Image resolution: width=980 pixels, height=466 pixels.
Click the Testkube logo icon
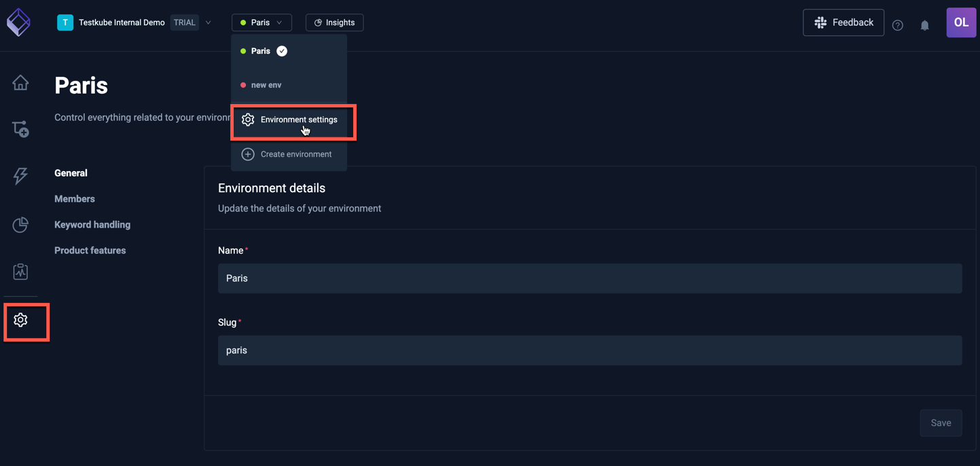tap(18, 22)
